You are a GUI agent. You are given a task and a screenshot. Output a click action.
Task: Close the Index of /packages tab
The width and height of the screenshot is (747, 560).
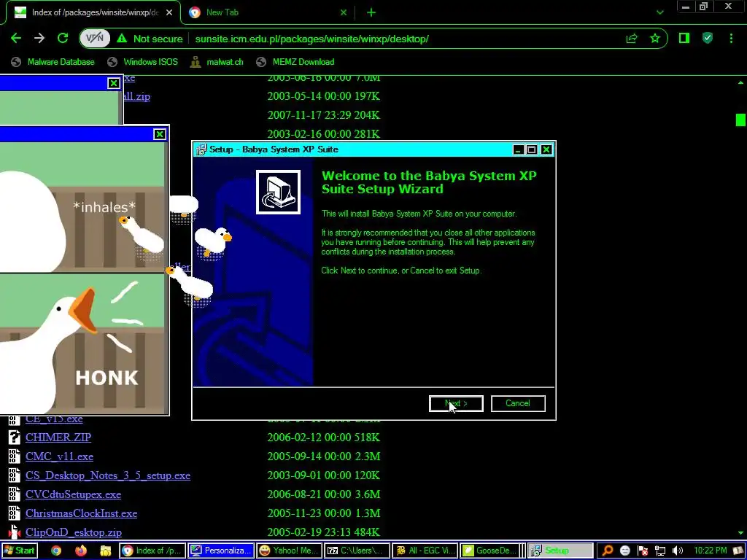(x=169, y=12)
